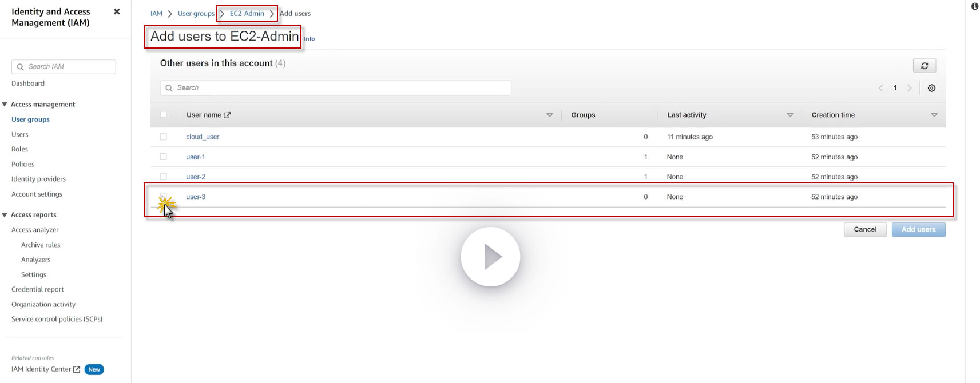Check the cloud_user row checkbox
Screen dimensions: 980x383
[164, 137]
